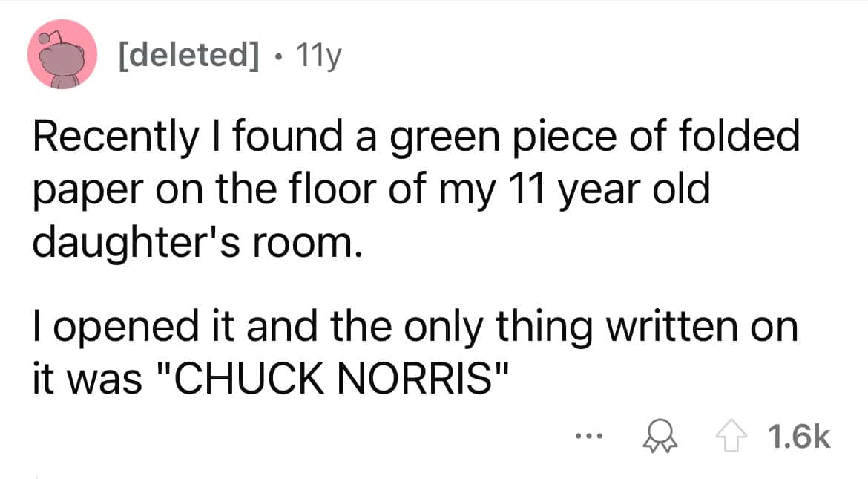Click the 11y timestamp
Image resolution: width=868 pixels, height=479 pixels.
click(x=318, y=56)
